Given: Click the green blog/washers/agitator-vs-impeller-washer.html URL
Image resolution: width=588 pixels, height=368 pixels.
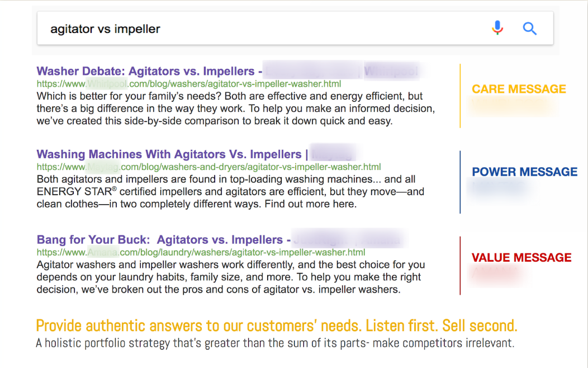Looking at the screenshot, I should [x=235, y=84].
